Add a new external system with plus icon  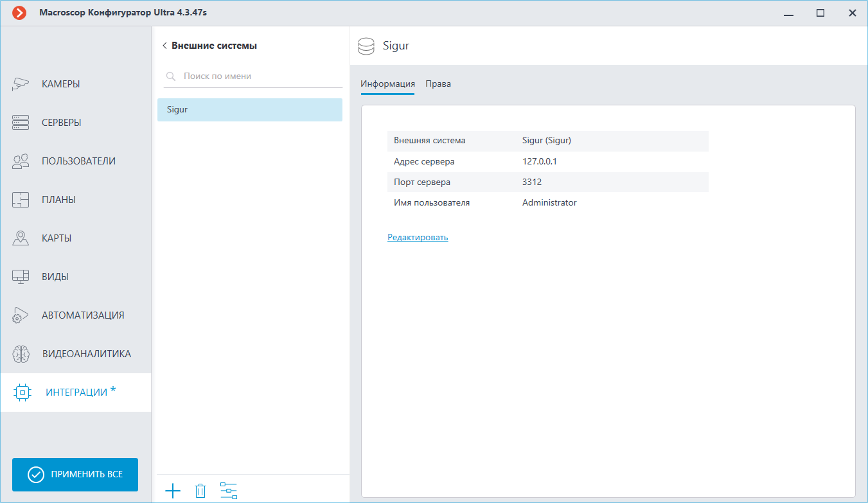point(173,491)
